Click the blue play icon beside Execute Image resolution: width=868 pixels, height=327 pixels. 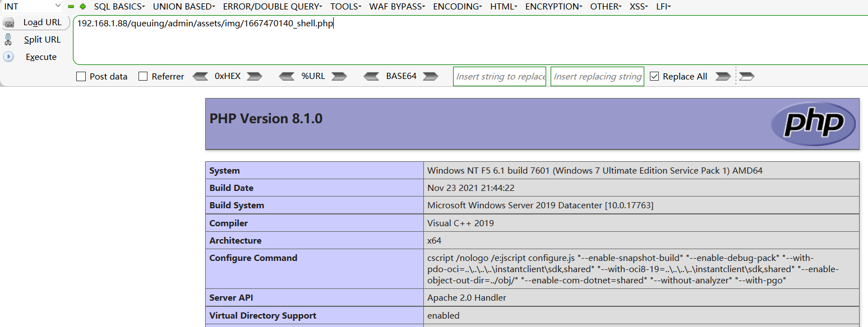tap(8, 57)
